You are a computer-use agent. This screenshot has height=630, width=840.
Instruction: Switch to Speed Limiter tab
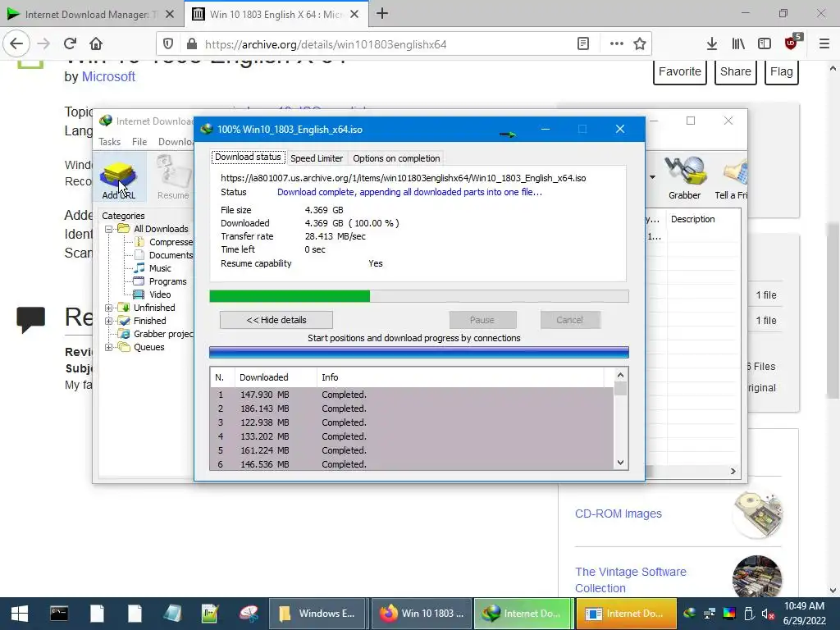pos(317,158)
